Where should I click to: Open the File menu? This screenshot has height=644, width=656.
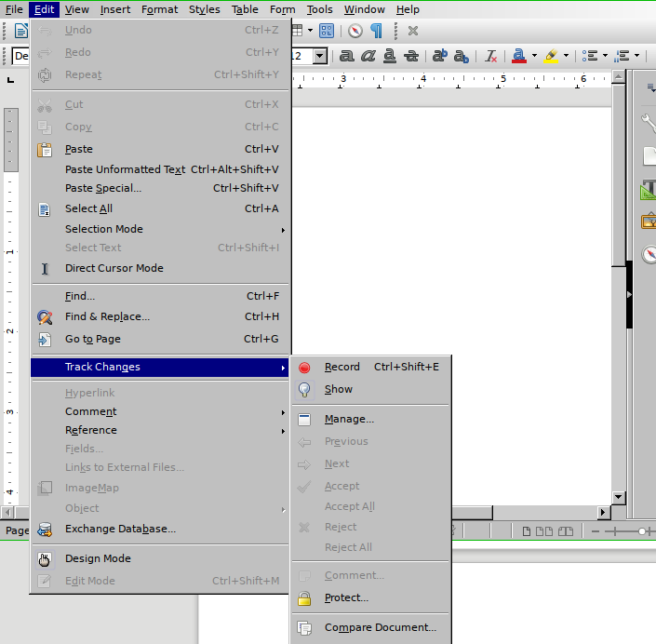tap(14, 9)
